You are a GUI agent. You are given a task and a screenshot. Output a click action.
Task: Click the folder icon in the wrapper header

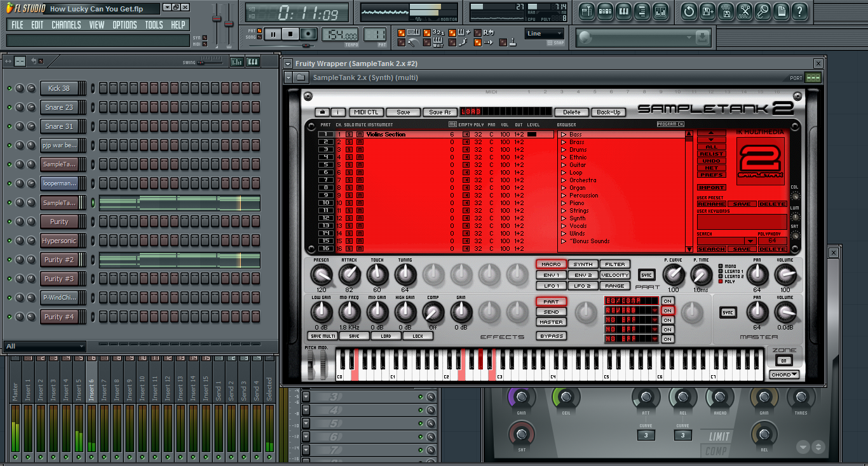click(302, 77)
